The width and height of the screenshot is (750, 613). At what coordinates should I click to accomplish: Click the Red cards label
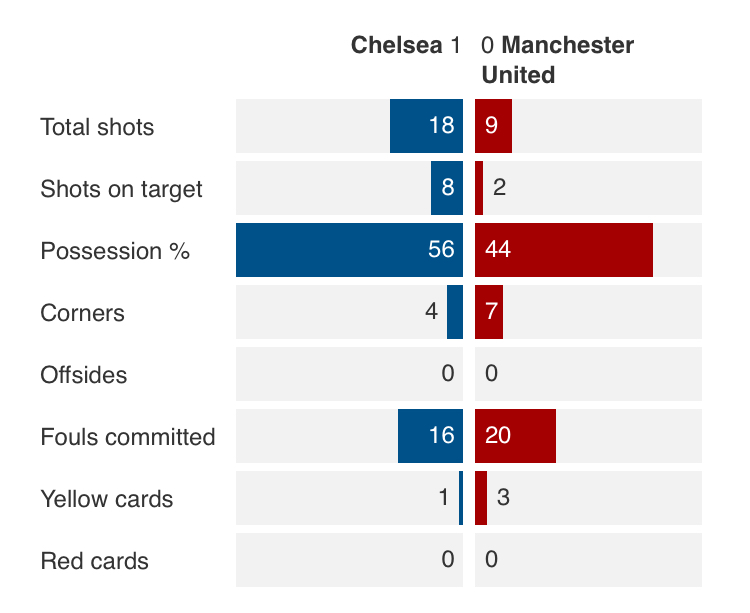tap(95, 561)
